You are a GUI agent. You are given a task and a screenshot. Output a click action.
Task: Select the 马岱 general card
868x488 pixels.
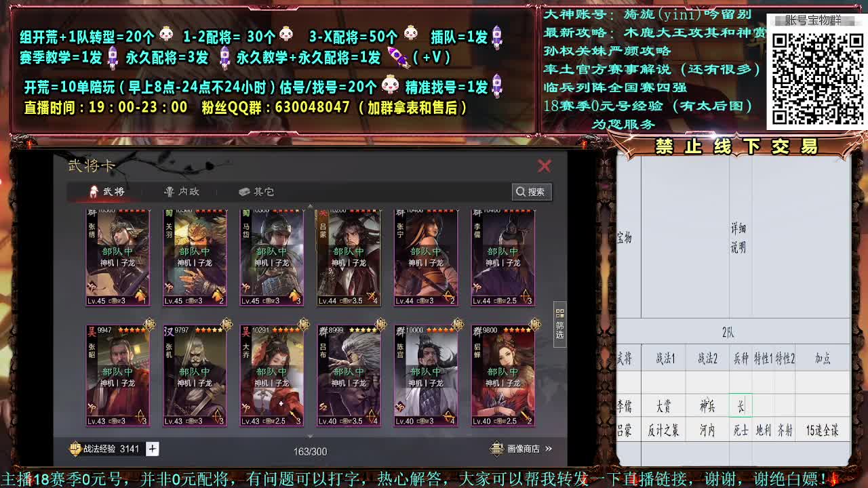pos(272,258)
